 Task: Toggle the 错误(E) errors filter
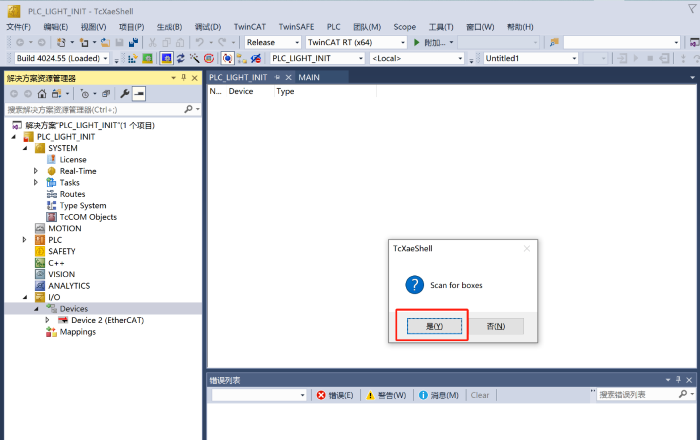click(x=335, y=395)
